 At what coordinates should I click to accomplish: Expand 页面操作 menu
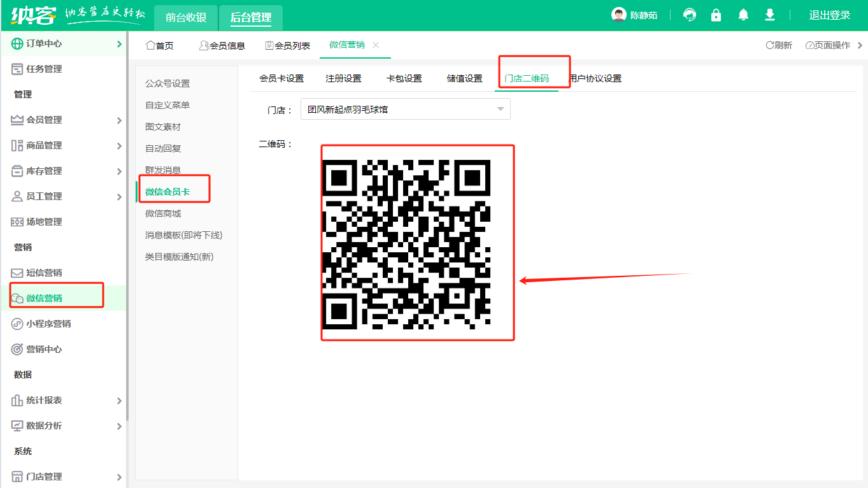click(833, 45)
